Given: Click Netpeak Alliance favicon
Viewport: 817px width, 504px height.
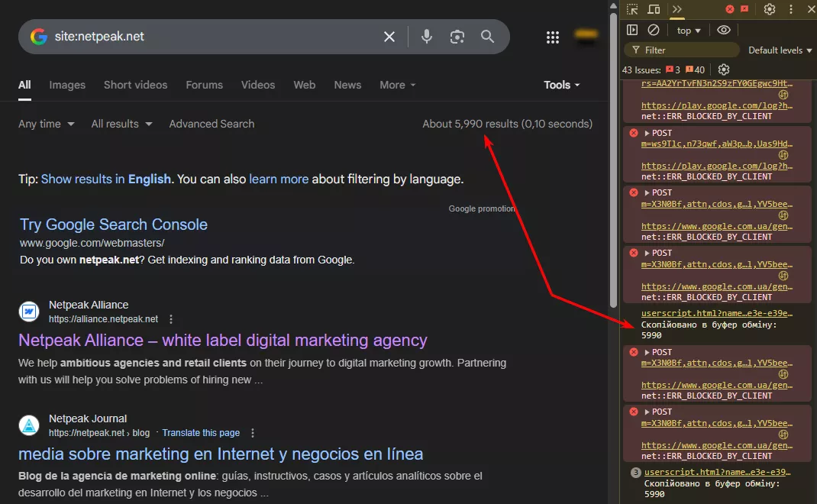Looking at the screenshot, I should pyautogui.click(x=29, y=312).
